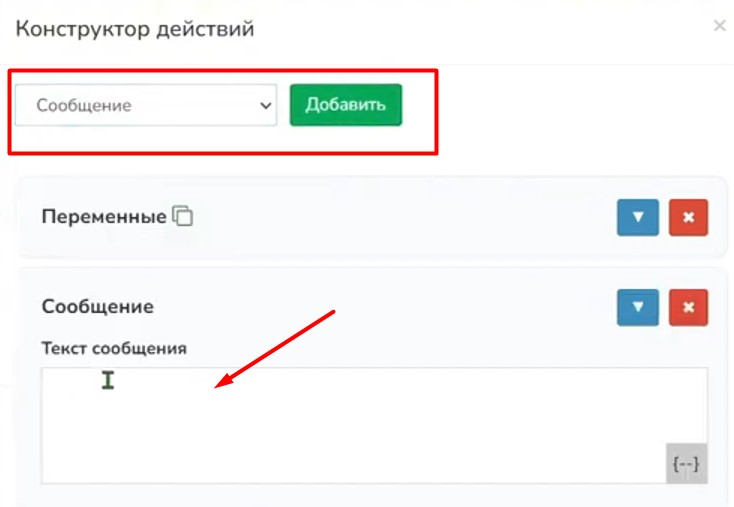Move the Сообщение block down
The height and width of the screenshot is (507, 734).
[x=638, y=307]
